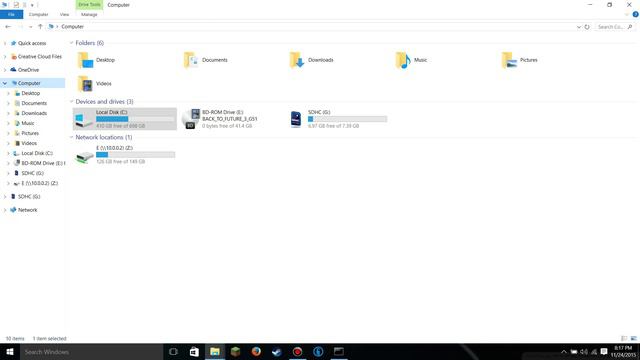The height and width of the screenshot is (360, 640).
Task: Expand Quick access in the navigation pane
Action: point(5,43)
